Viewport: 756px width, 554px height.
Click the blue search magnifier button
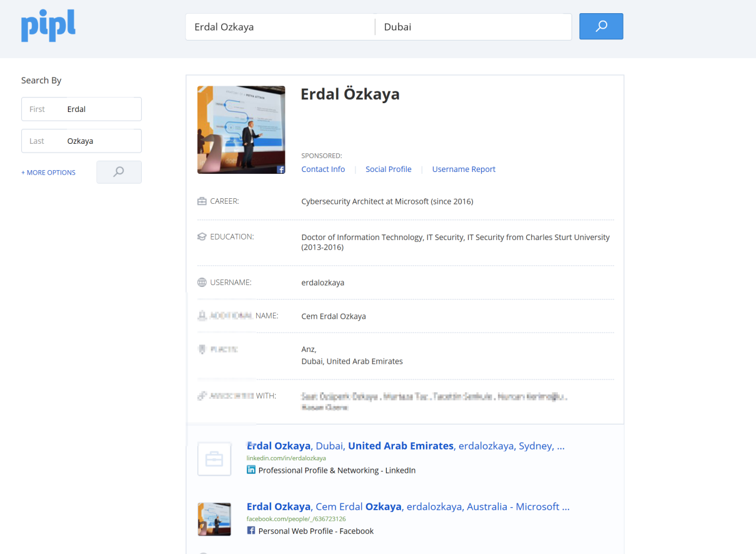click(601, 26)
